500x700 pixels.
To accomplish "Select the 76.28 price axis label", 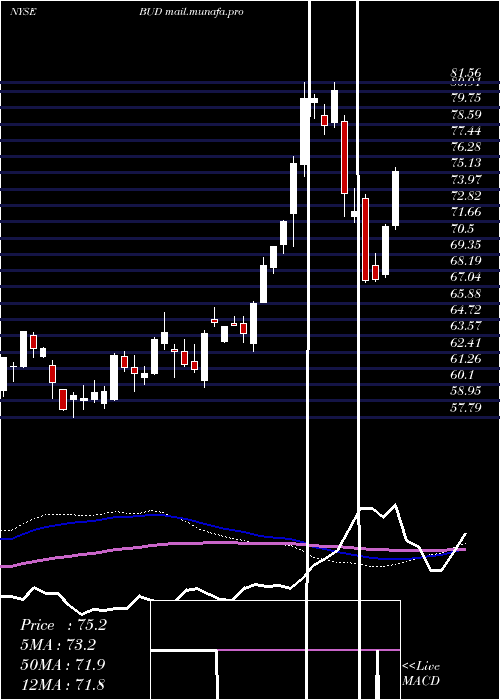I will tap(466, 147).
